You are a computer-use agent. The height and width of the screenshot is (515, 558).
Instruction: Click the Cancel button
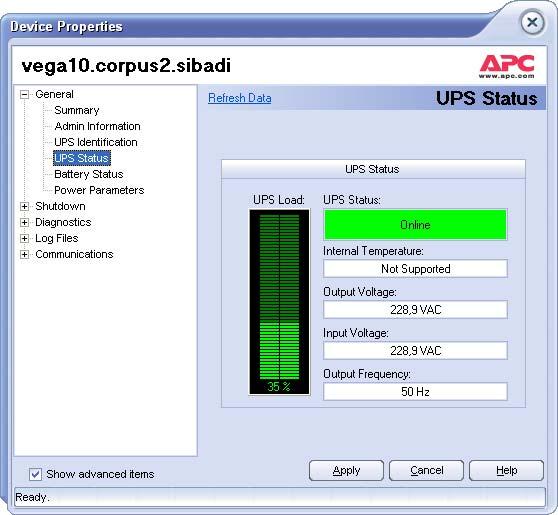coord(426,471)
